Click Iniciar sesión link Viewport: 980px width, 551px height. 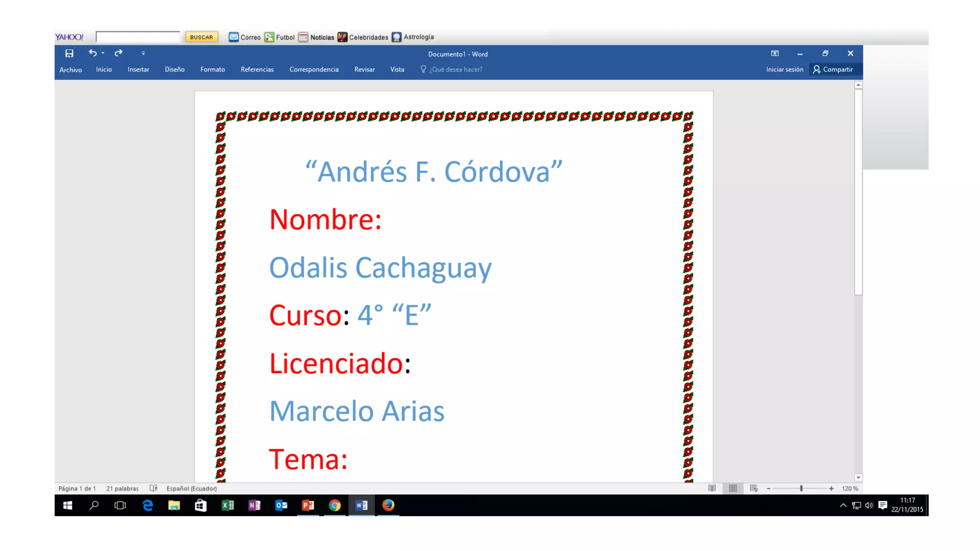[784, 69]
